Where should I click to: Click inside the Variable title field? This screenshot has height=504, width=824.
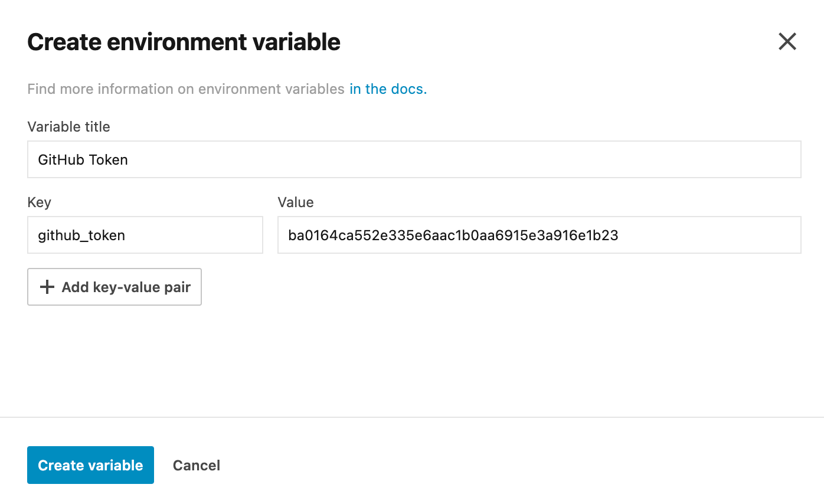[x=236, y=159]
